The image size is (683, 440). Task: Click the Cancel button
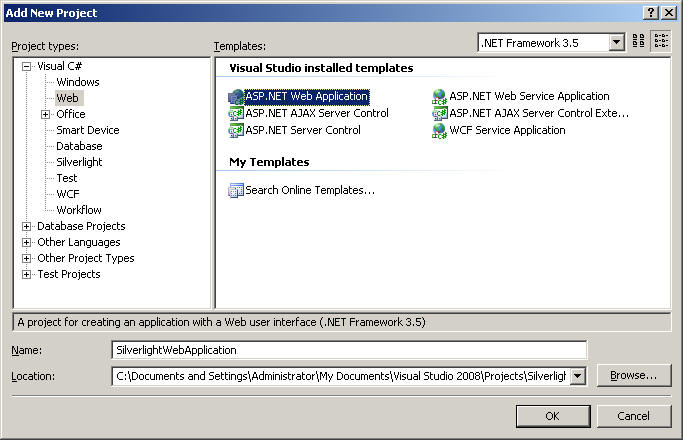[x=634, y=416]
